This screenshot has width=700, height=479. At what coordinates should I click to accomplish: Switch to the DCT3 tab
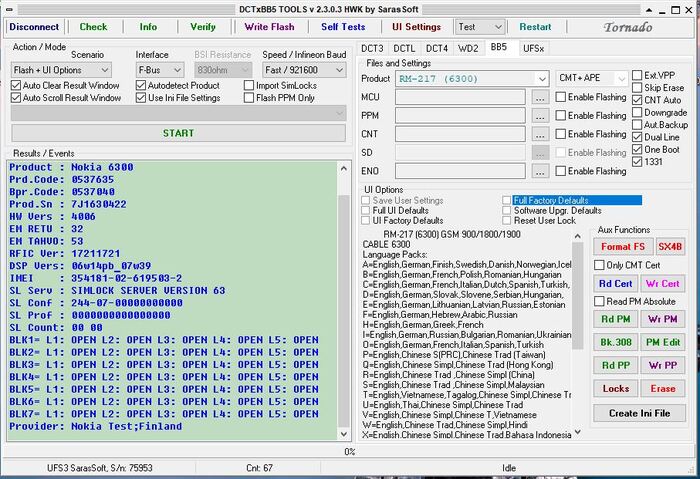point(372,48)
